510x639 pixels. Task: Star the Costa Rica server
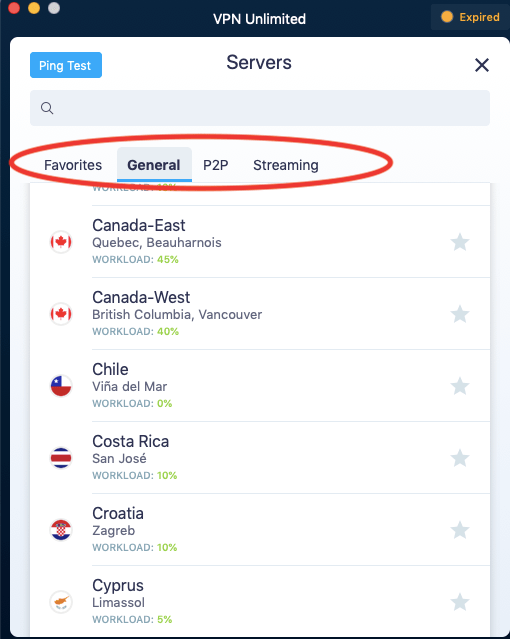(460, 458)
